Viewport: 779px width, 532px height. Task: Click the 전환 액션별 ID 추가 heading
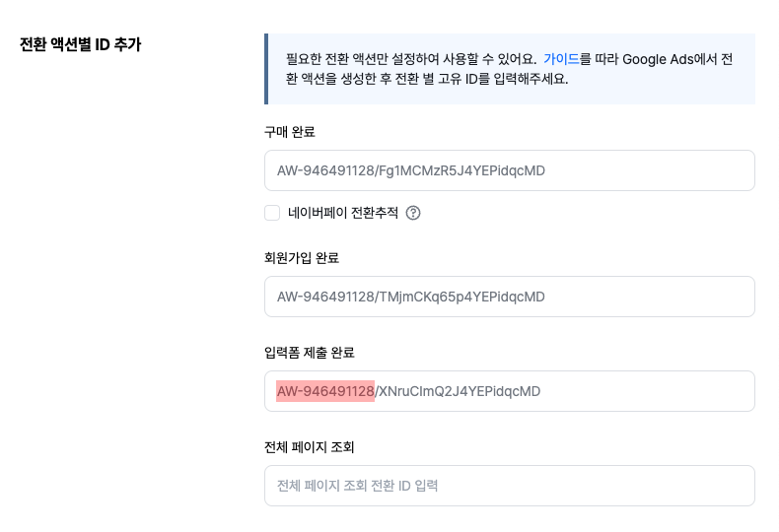pos(80,44)
